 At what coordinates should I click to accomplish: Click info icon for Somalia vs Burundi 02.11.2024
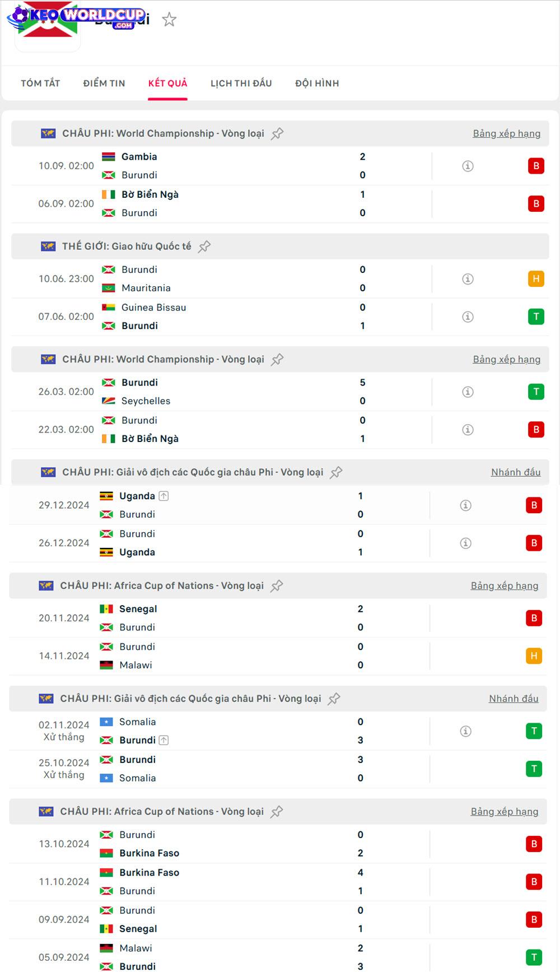pyautogui.click(x=465, y=731)
